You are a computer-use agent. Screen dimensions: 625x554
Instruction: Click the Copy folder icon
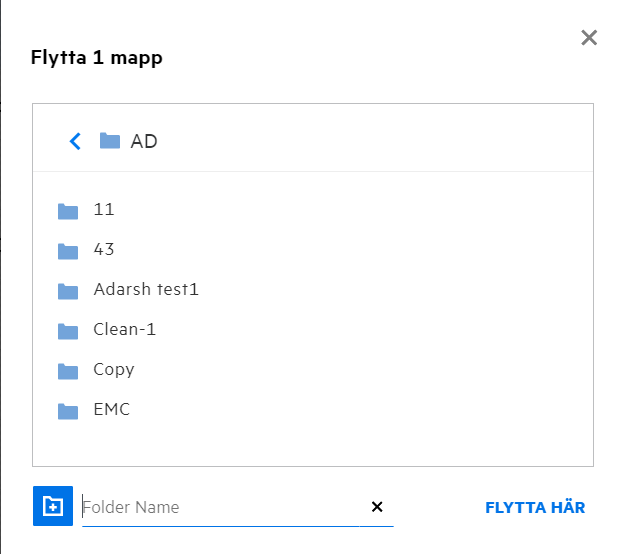coord(68,371)
